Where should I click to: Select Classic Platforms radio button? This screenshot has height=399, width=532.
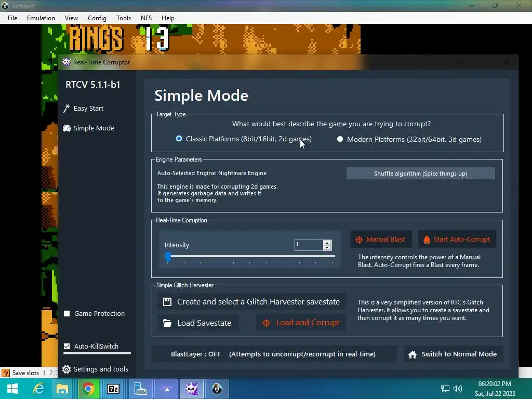pyautogui.click(x=179, y=138)
